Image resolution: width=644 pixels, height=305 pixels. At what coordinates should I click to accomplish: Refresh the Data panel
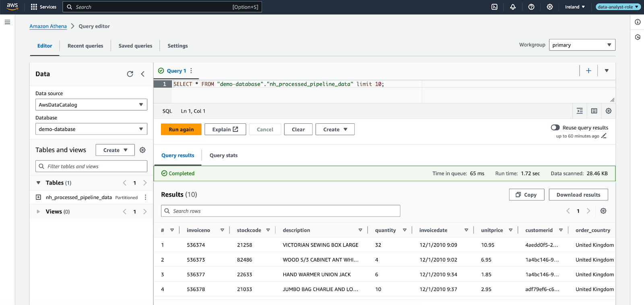[x=130, y=74]
